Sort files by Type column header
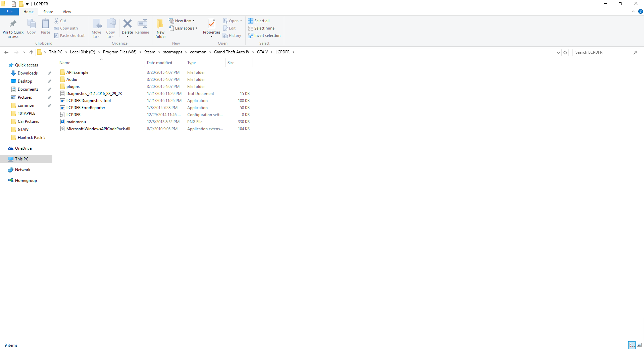Image resolution: width=644 pixels, height=349 pixels. pos(205,63)
